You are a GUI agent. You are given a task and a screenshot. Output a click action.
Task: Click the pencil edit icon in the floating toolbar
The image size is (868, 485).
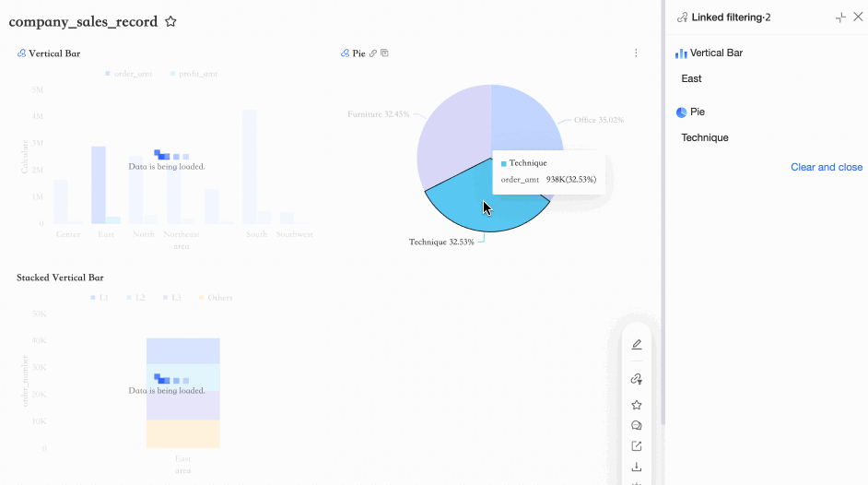tap(637, 344)
